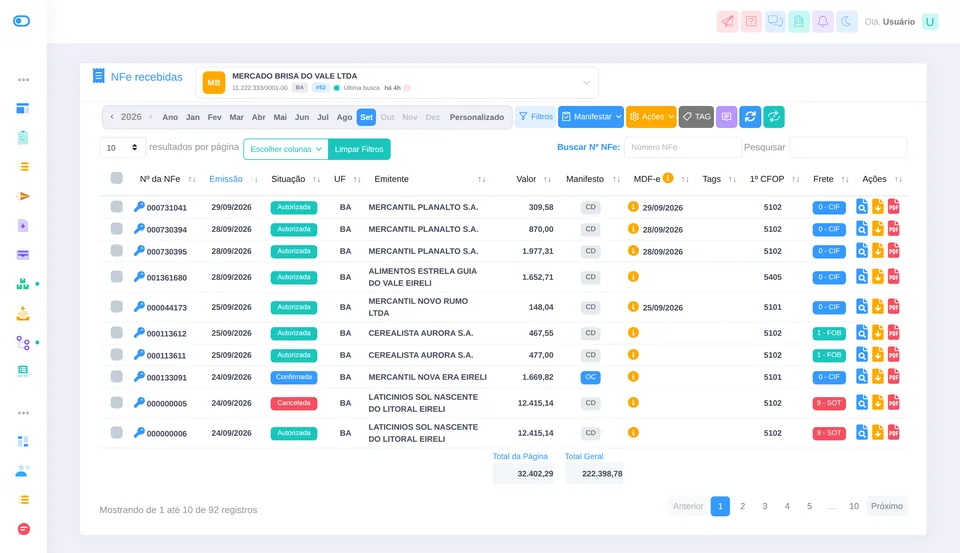
Task: Select the Jul month tab
Action: tap(323, 117)
